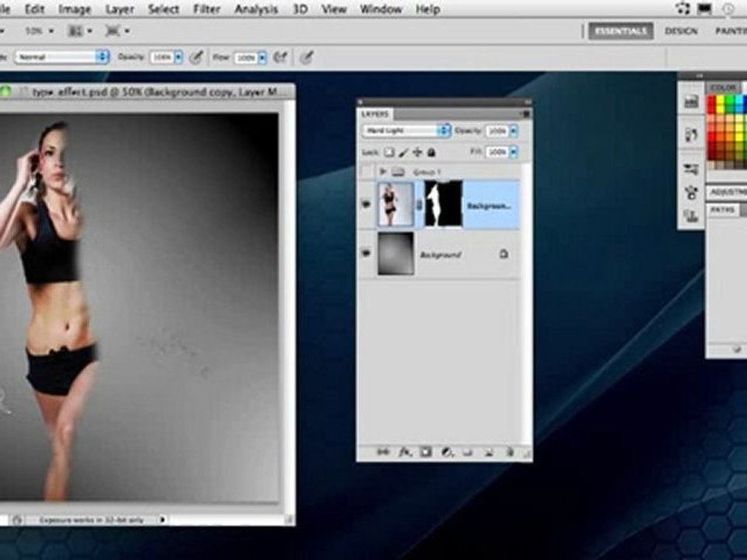Switch to the Color panel tab
This screenshot has height=560, width=747.
[723, 88]
